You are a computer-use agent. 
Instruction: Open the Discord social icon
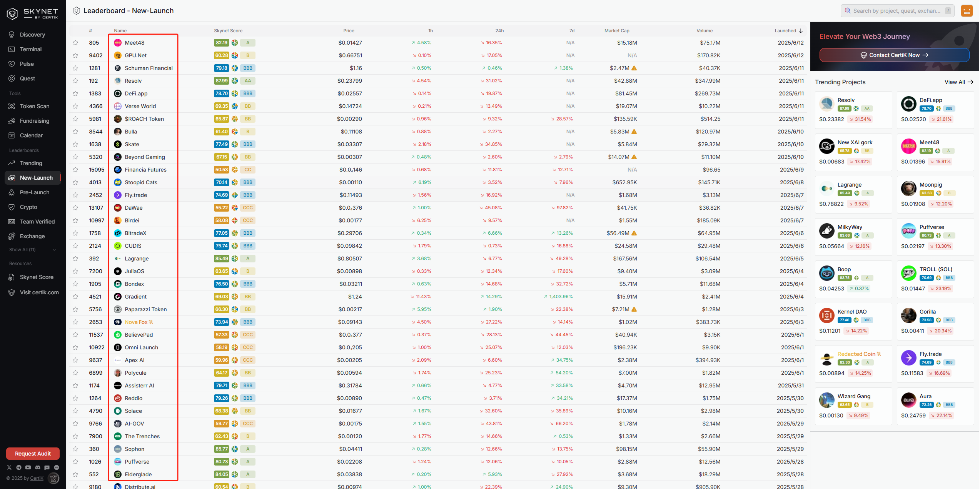pyautogui.click(x=38, y=467)
